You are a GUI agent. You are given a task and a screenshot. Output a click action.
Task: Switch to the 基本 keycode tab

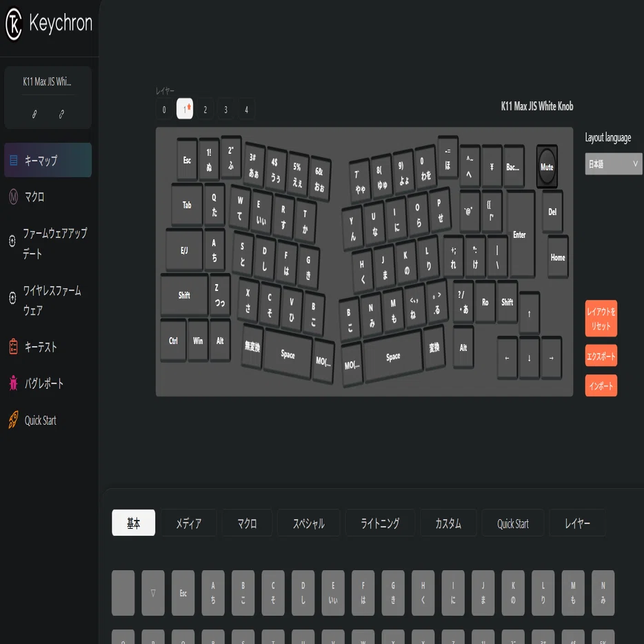click(134, 523)
